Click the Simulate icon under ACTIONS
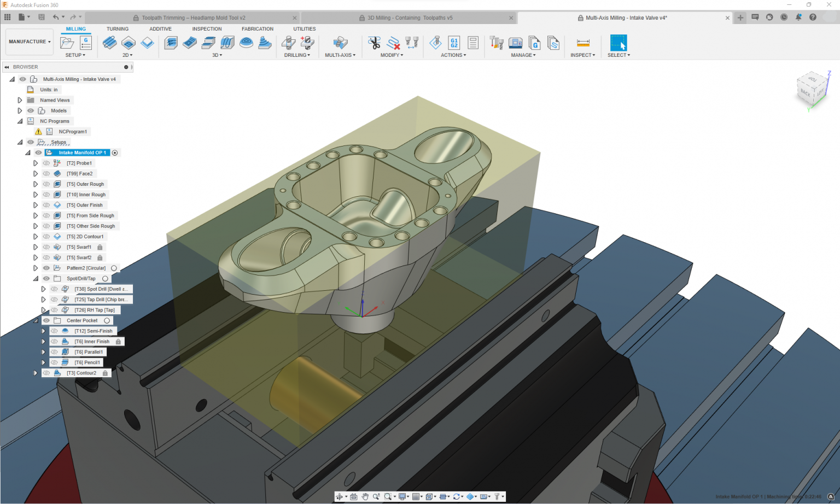This screenshot has width=840, height=504. (x=435, y=43)
